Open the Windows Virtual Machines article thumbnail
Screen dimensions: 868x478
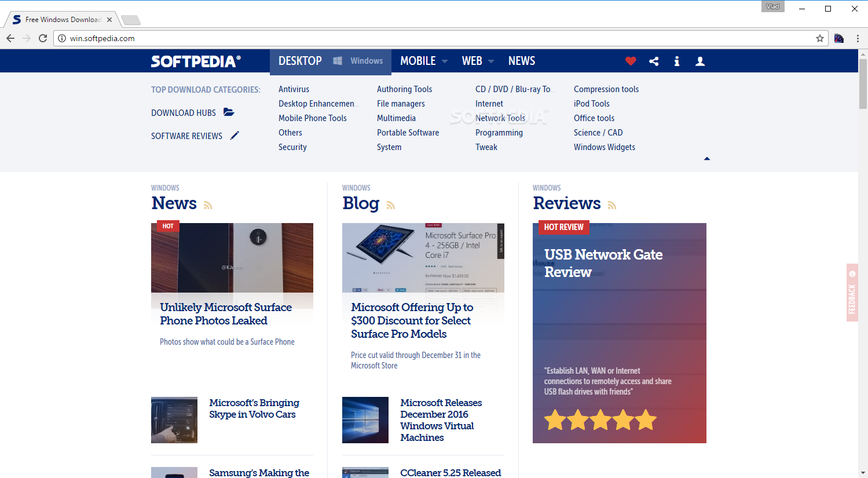point(365,420)
